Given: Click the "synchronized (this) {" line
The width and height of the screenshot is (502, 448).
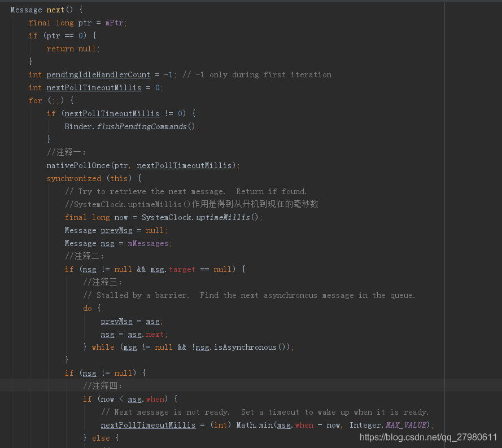Looking at the screenshot, I should 94,178.
